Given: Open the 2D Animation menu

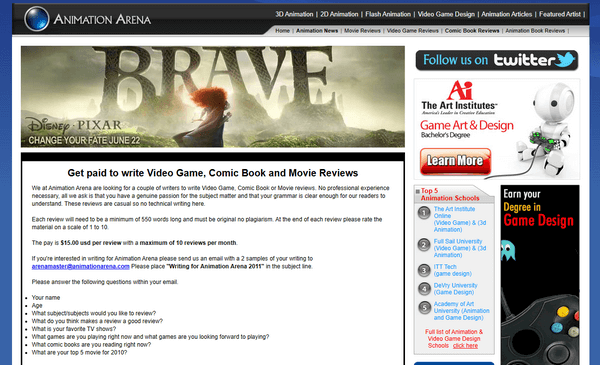Looking at the screenshot, I should 339,14.
